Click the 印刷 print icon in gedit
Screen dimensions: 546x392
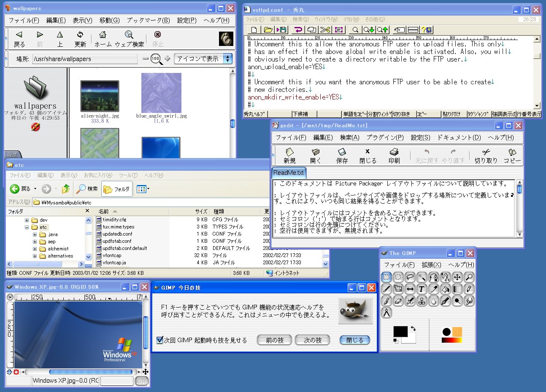pos(394,156)
